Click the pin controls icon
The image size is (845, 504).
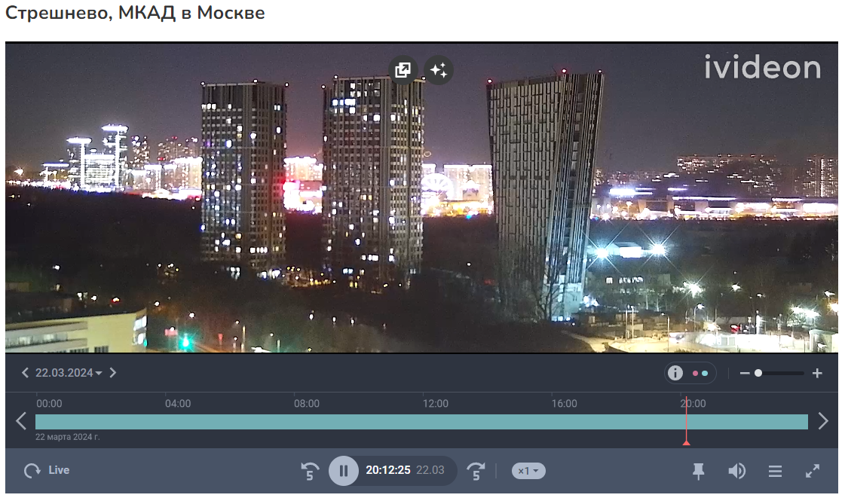pos(699,471)
